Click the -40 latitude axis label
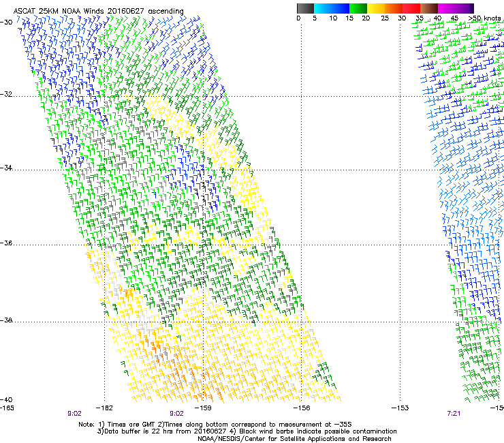The image size is (504, 443). tap(6, 399)
